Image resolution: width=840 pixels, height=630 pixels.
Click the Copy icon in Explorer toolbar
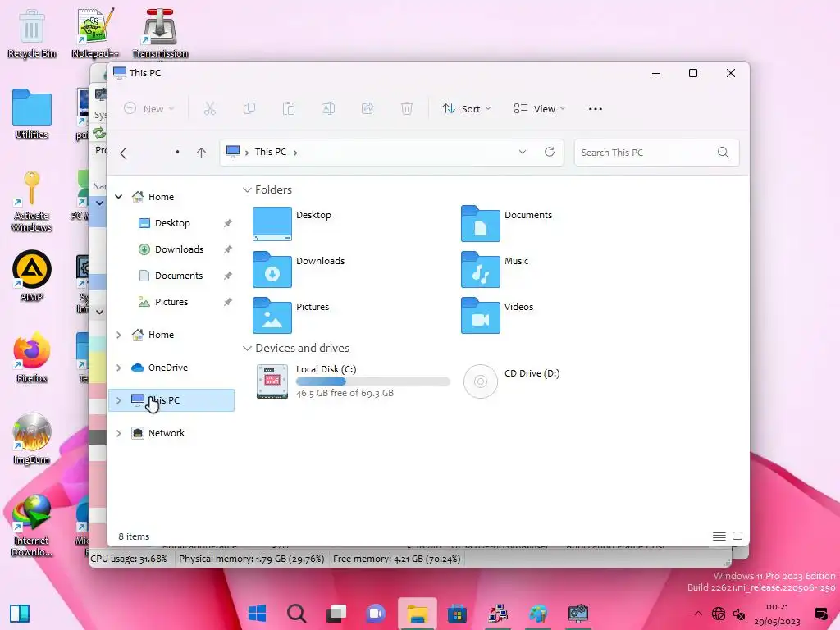click(249, 109)
